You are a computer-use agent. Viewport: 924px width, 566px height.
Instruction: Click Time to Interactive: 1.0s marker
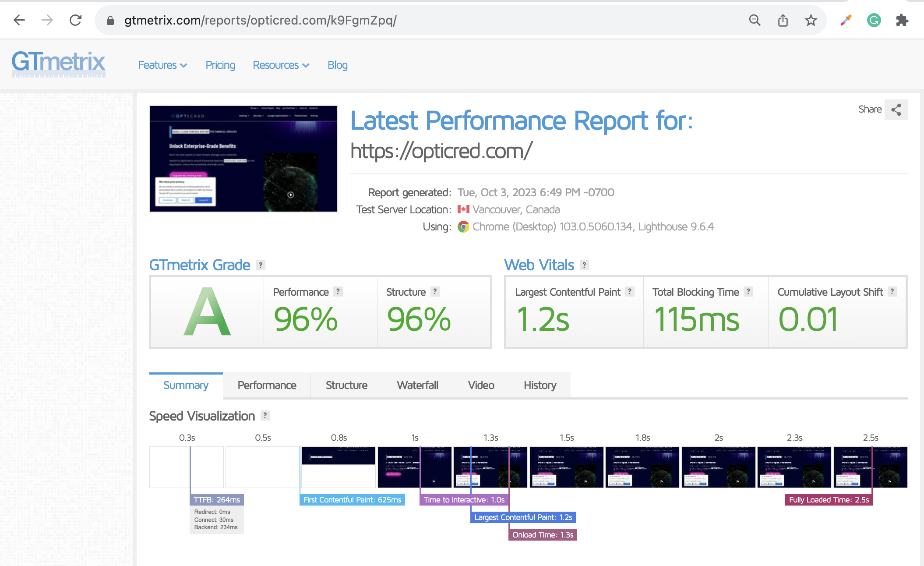(464, 500)
